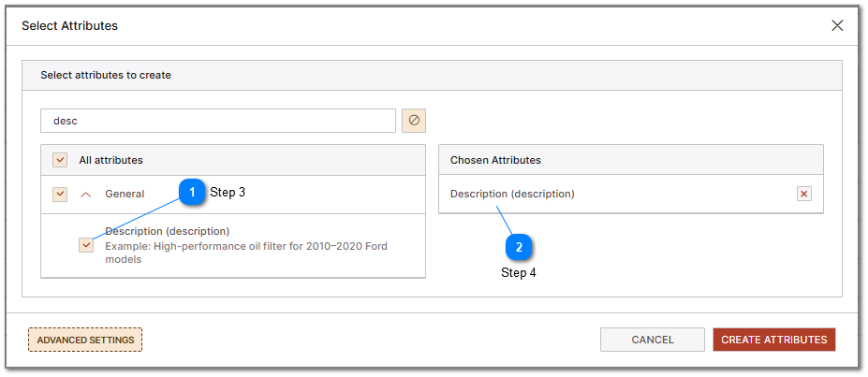Click the 'Select attributes to create' section header
This screenshot has height=377, width=868.
pyautogui.click(x=106, y=75)
